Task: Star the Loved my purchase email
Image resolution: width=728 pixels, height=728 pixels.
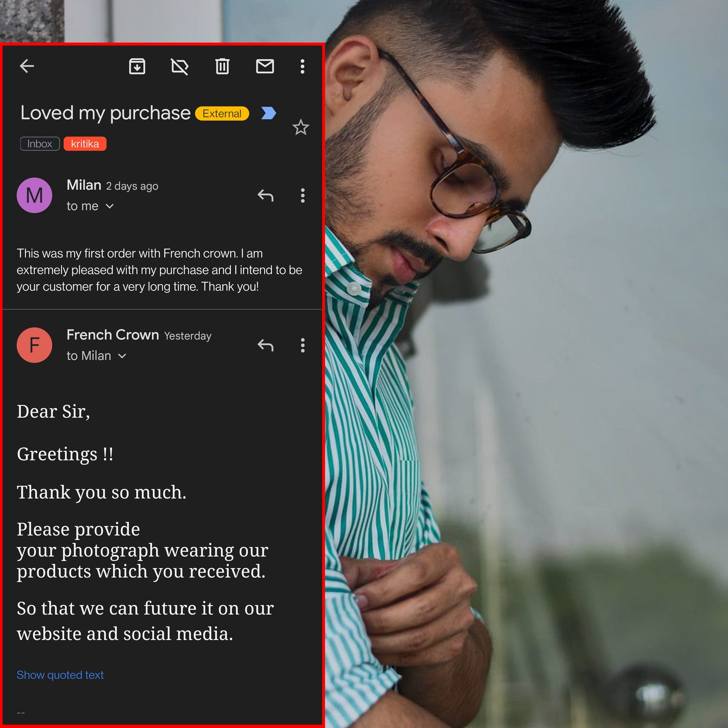Action: tap(301, 127)
